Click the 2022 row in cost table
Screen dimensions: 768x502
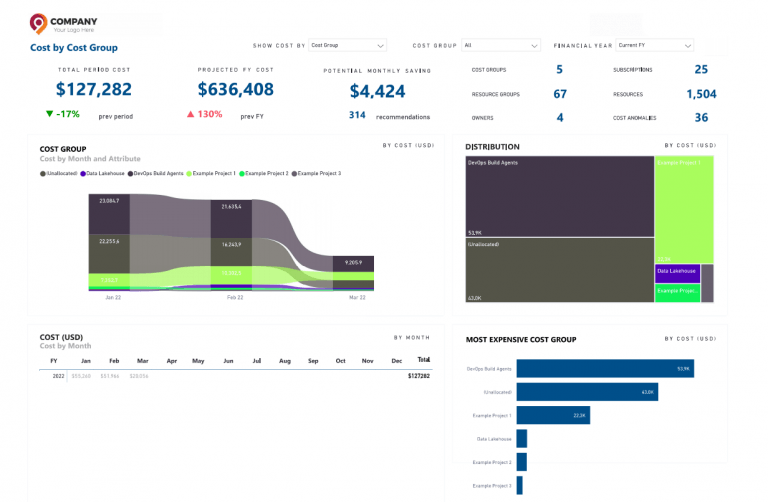[x=236, y=376]
